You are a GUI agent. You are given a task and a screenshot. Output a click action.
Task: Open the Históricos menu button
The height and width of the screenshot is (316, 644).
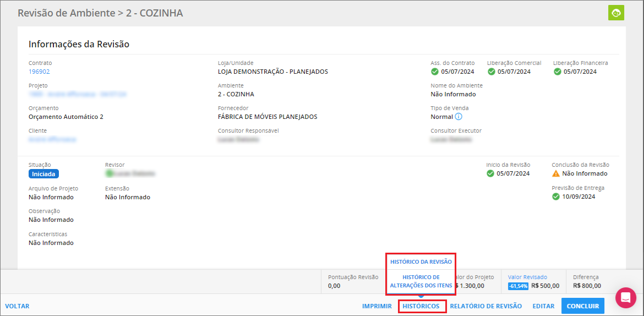421,306
